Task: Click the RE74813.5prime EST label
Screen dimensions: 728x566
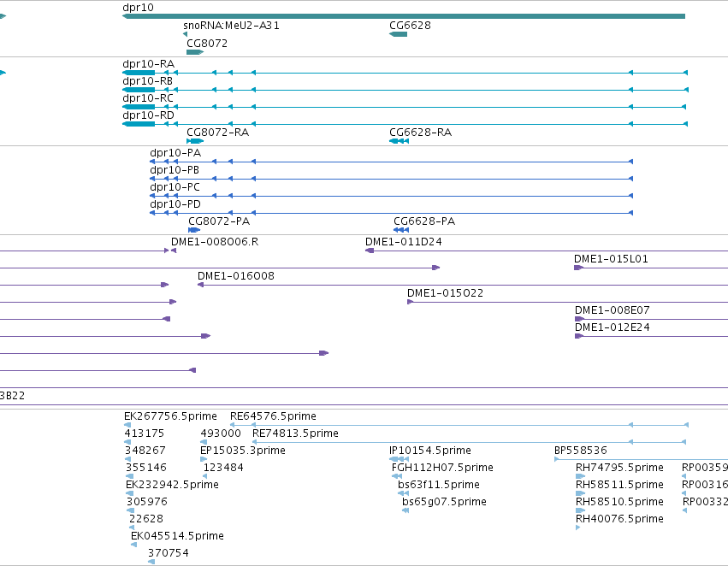Action: pos(295,433)
